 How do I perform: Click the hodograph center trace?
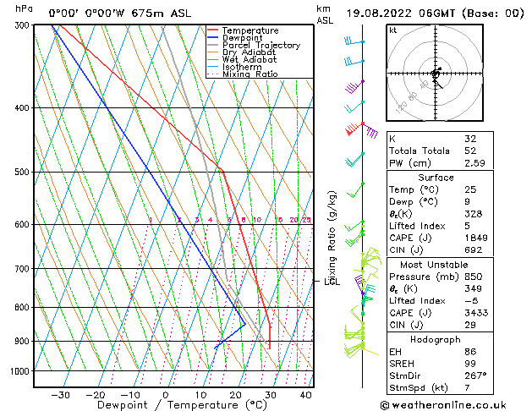(x=436, y=76)
